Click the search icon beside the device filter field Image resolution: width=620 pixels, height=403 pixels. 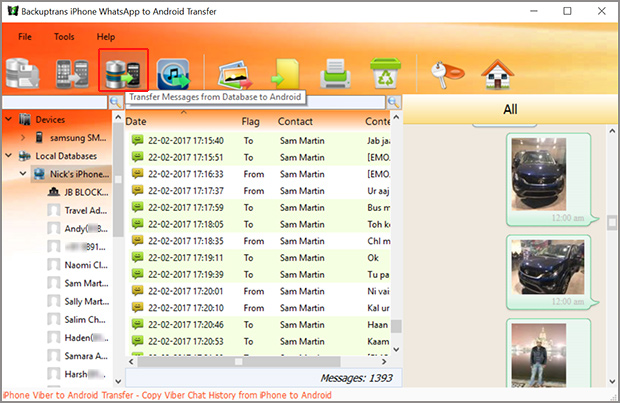tap(115, 102)
